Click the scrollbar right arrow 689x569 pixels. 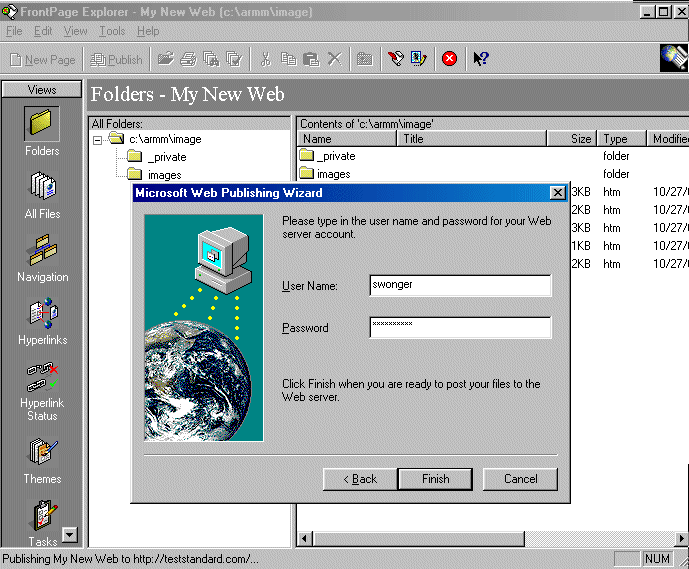click(682, 538)
